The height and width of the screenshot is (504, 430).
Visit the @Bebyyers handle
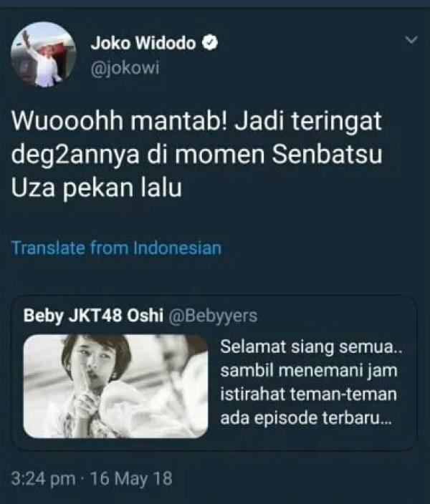click(213, 316)
